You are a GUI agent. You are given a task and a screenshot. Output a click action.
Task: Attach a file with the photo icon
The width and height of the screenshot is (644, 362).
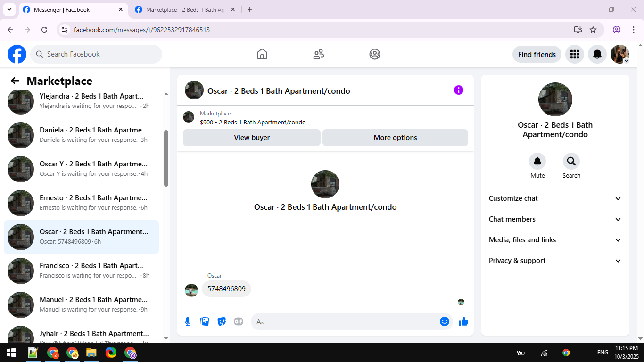205,321
